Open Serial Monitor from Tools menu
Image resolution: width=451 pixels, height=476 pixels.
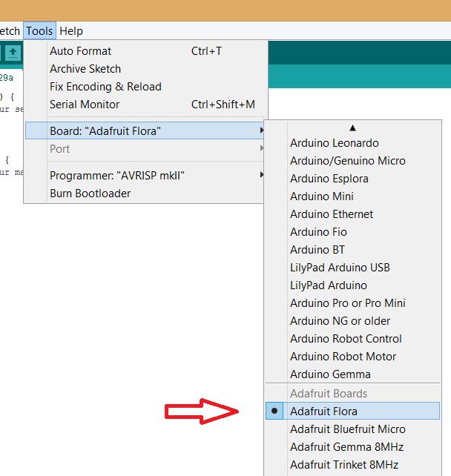[x=145, y=105]
